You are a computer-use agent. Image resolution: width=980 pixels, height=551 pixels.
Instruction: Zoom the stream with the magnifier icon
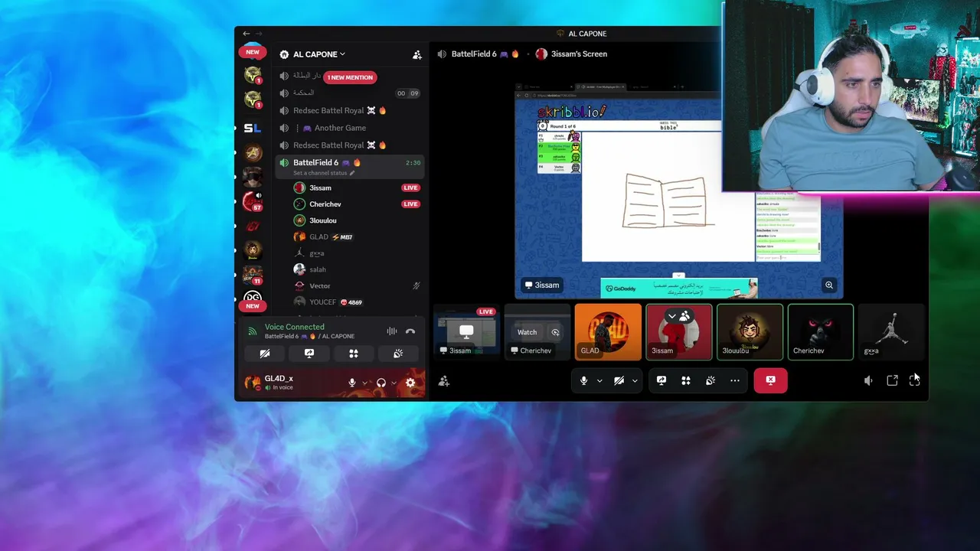pyautogui.click(x=829, y=285)
